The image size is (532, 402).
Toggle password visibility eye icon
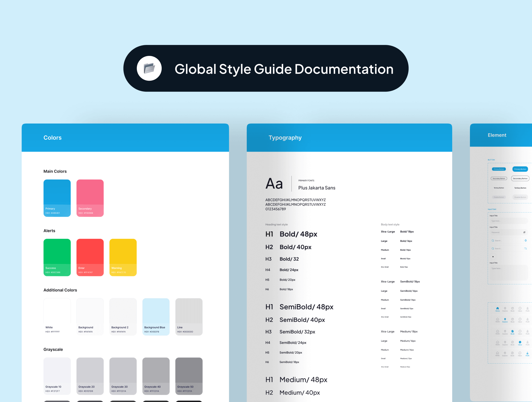524,232
